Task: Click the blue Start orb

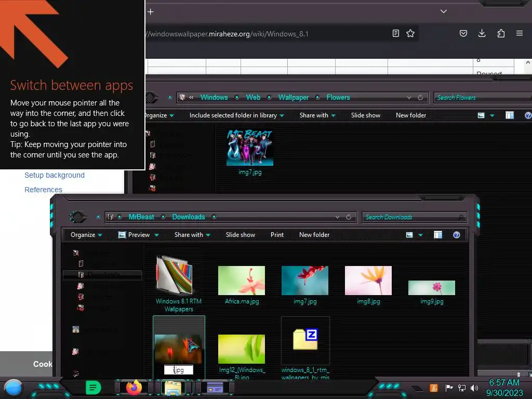Action: (x=13, y=388)
